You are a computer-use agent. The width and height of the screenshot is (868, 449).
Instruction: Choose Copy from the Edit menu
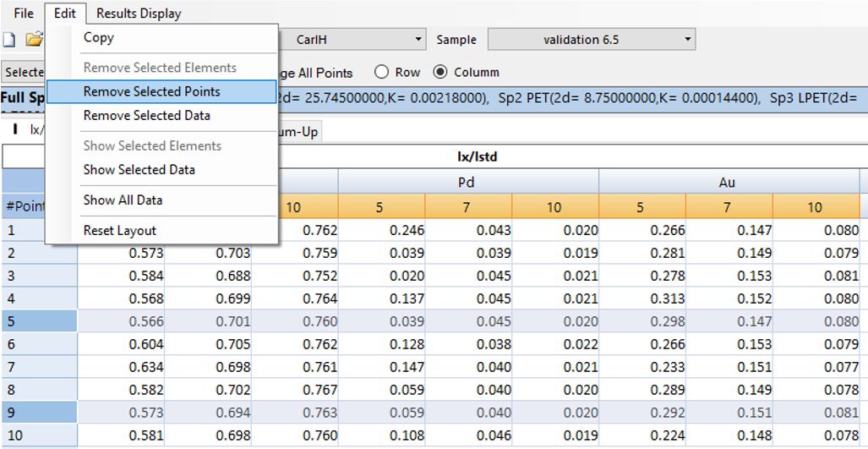click(98, 37)
